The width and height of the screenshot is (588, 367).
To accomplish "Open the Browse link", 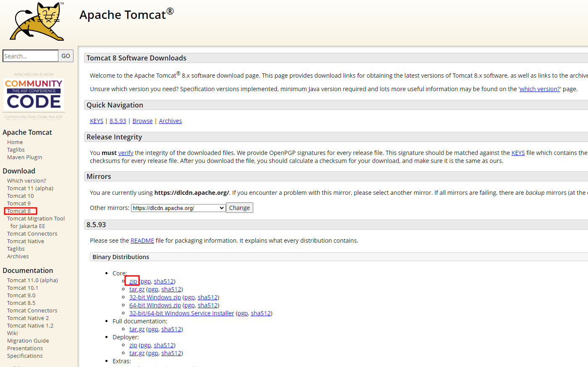I will click(142, 121).
